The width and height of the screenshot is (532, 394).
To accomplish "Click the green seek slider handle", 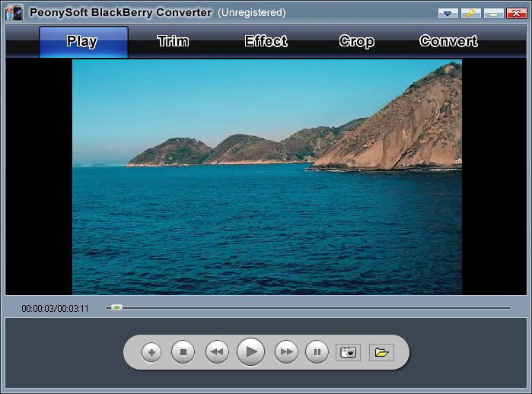I will click(x=116, y=307).
